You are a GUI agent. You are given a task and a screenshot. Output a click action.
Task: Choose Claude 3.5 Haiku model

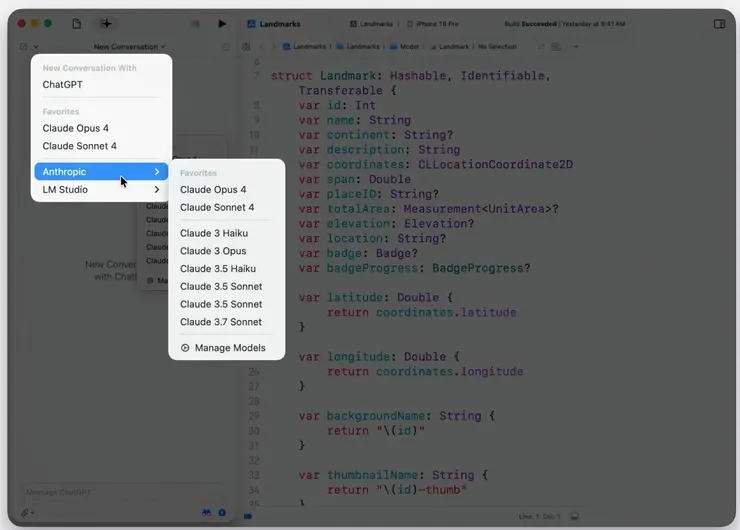[227, 269]
